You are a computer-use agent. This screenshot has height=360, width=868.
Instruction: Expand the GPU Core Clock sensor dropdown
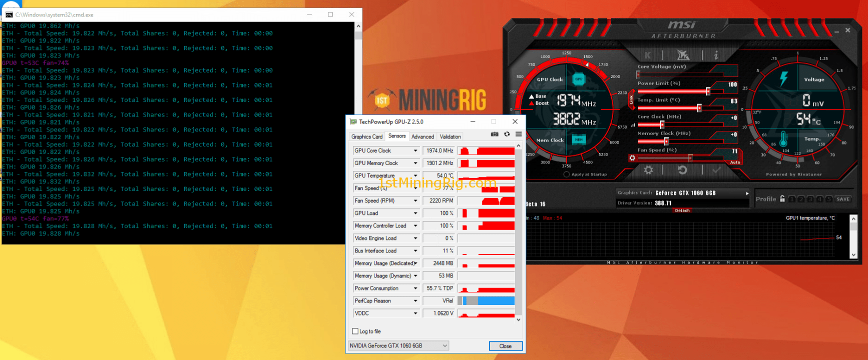click(x=415, y=150)
